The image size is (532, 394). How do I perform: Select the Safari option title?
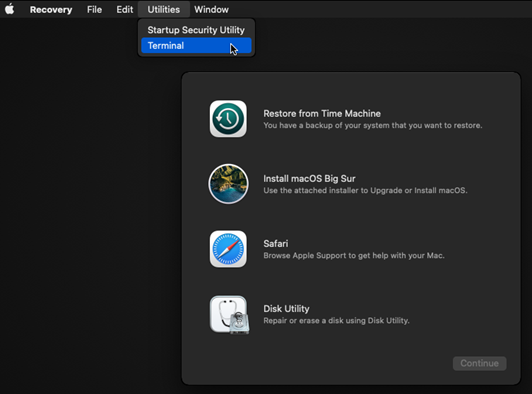276,244
